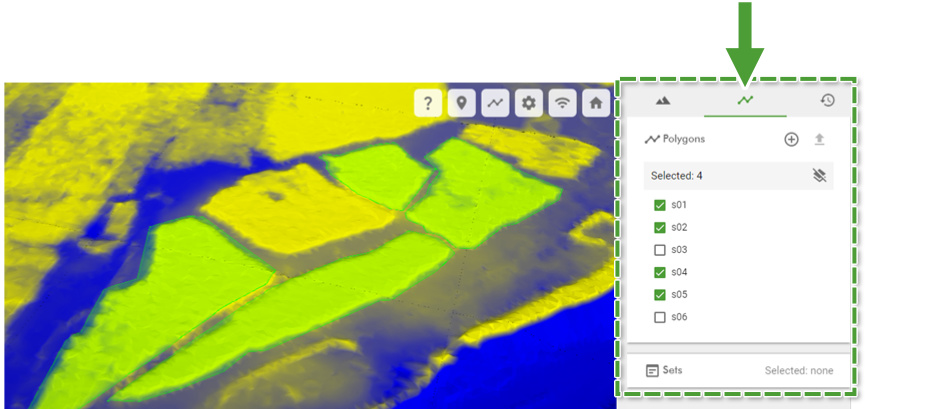Switch to the terrain mountains tab
Image resolution: width=931 pixels, height=409 pixels.
click(x=663, y=100)
